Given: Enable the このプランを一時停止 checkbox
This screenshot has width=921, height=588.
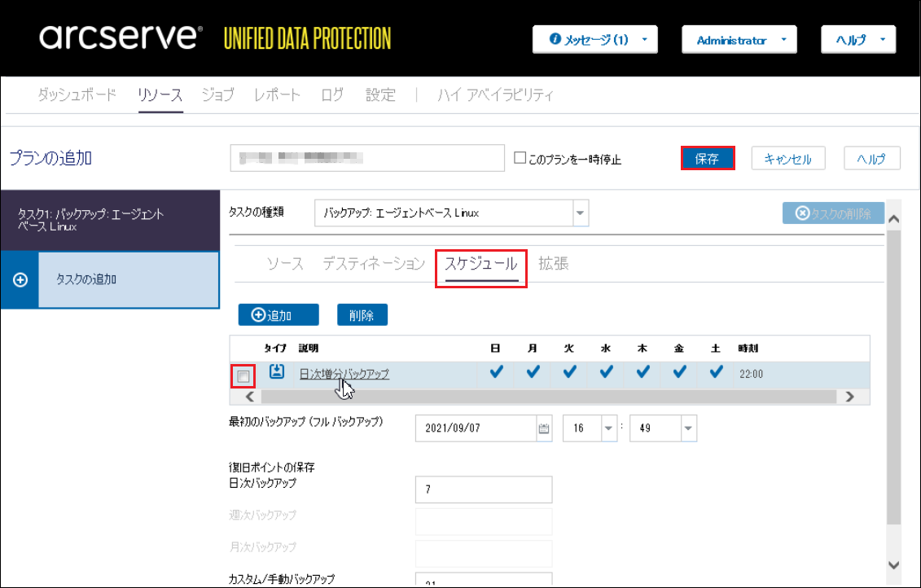Looking at the screenshot, I should pyautogui.click(x=520, y=157).
